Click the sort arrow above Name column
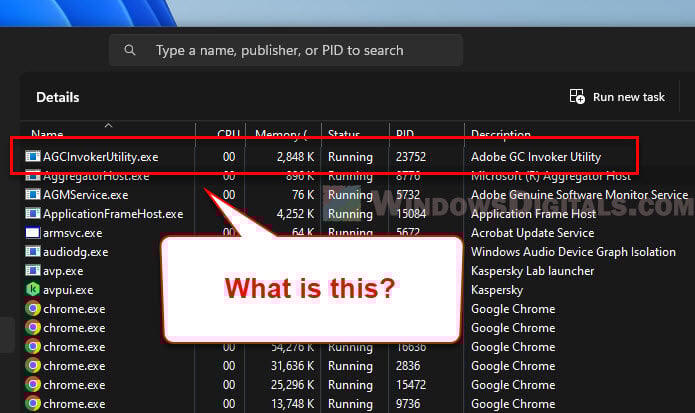Image resolution: width=695 pixels, height=413 pixels. tap(108, 126)
